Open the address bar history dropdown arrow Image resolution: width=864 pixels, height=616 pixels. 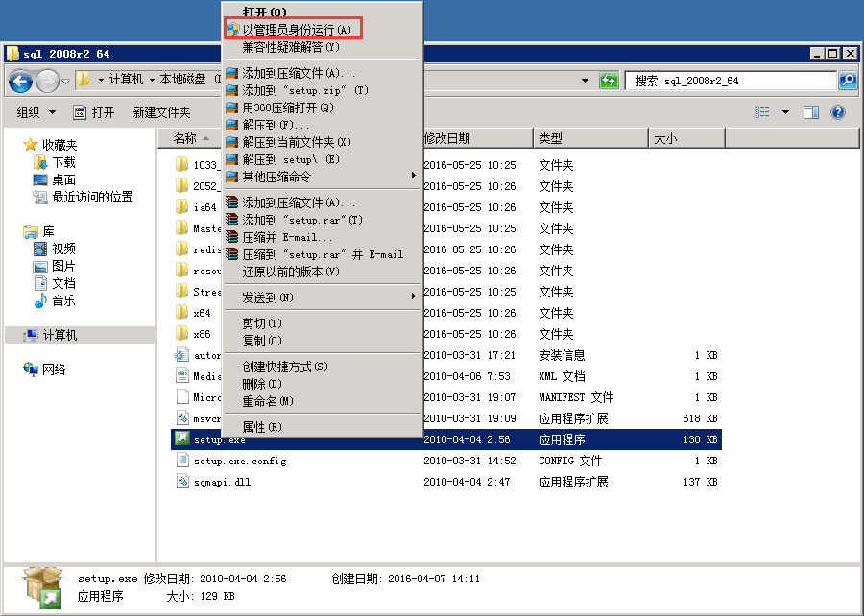[x=585, y=81]
